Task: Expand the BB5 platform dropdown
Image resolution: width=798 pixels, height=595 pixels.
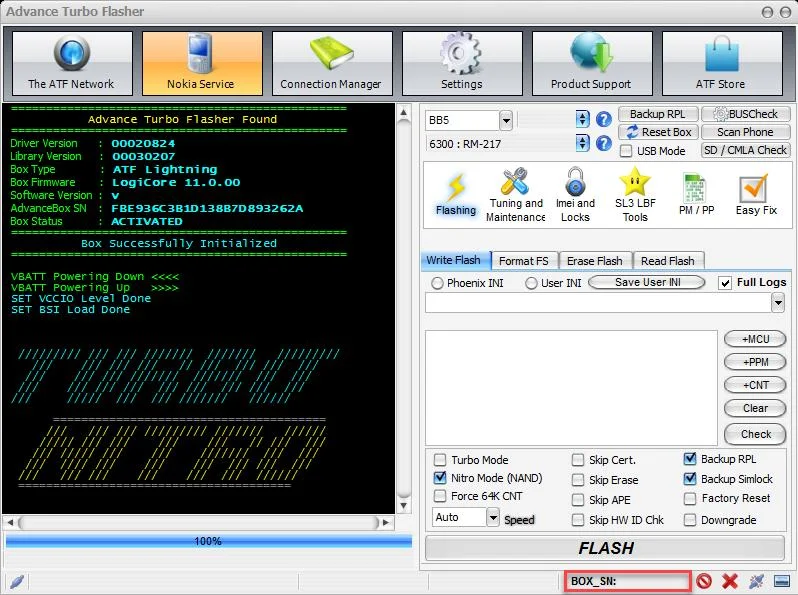Action: 505,120
